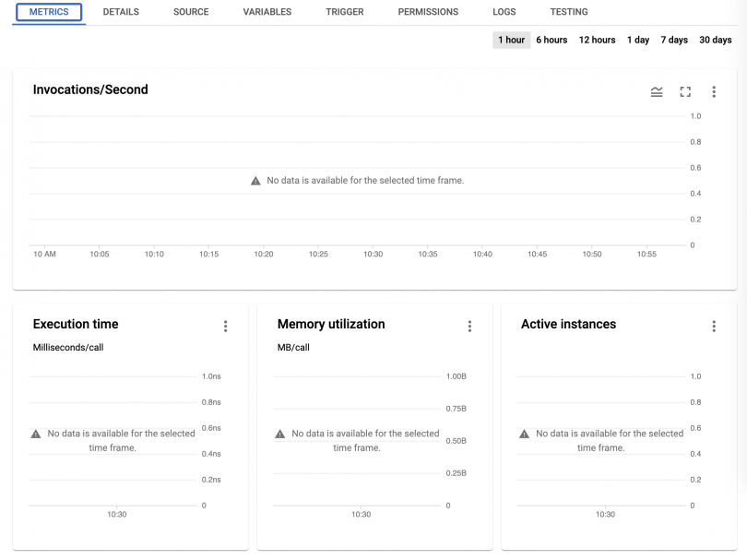Viewport: 747px width, 560px height.
Task: Open the Memory utilization chart options menu
Action: point(470,326)
